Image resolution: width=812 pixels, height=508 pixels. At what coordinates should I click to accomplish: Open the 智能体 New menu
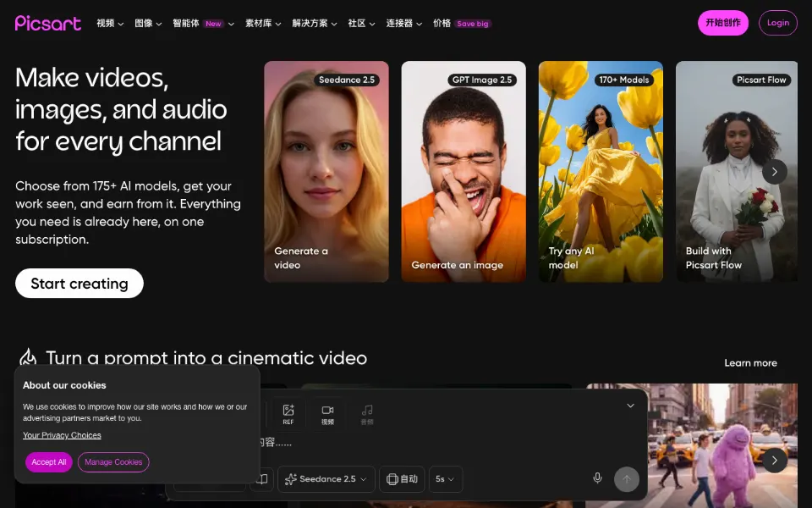(x=204, y=24)
